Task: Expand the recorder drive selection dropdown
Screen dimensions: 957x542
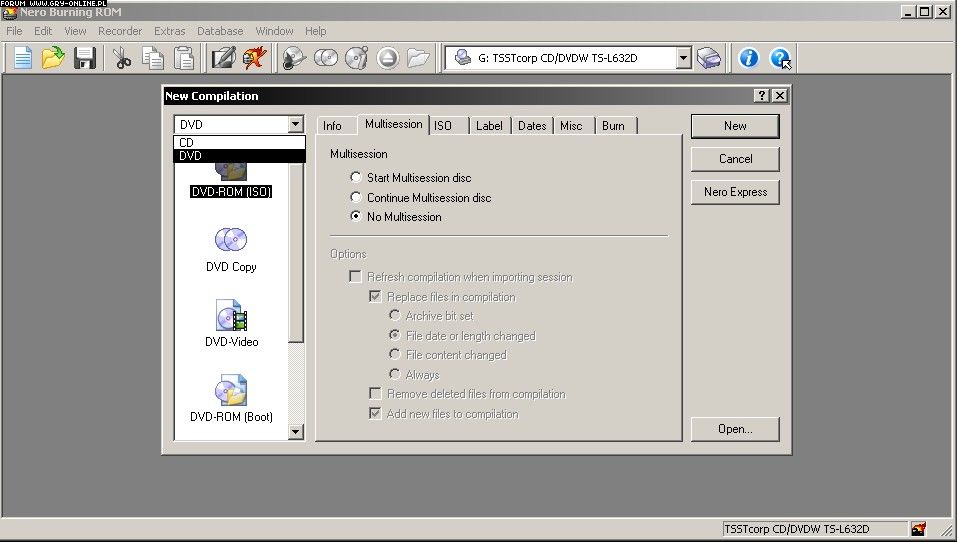Action: (684, 58)
